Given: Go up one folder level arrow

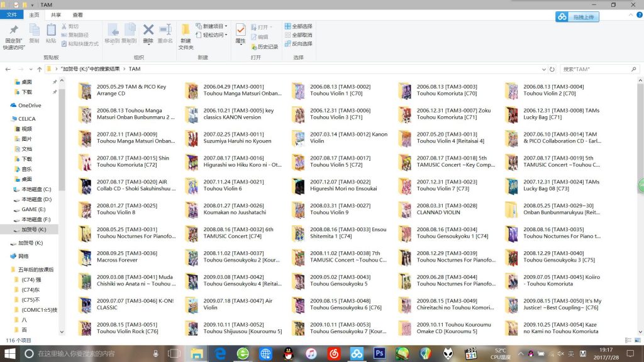Looking at the screenshot, I should [x=40, y=69].
